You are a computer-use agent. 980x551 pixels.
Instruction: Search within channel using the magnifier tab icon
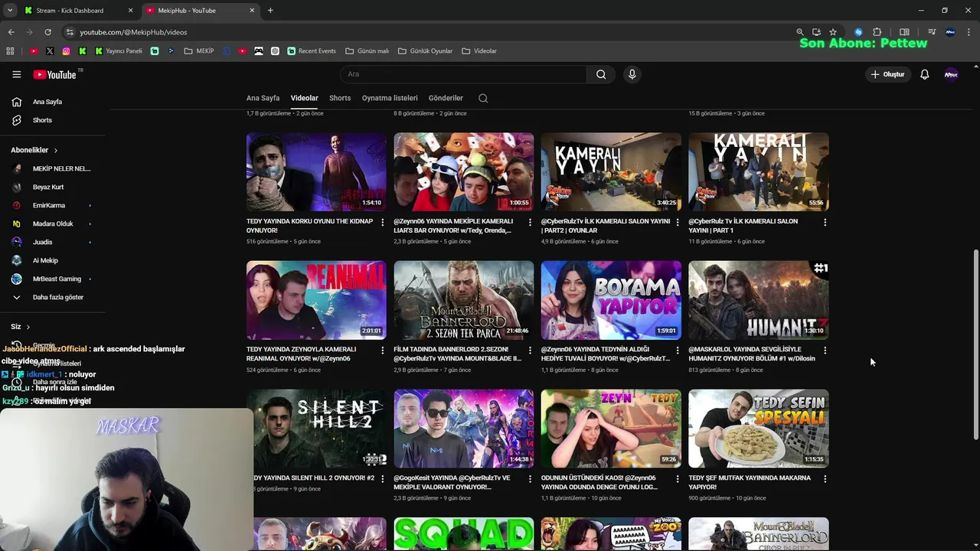[483, 98]
